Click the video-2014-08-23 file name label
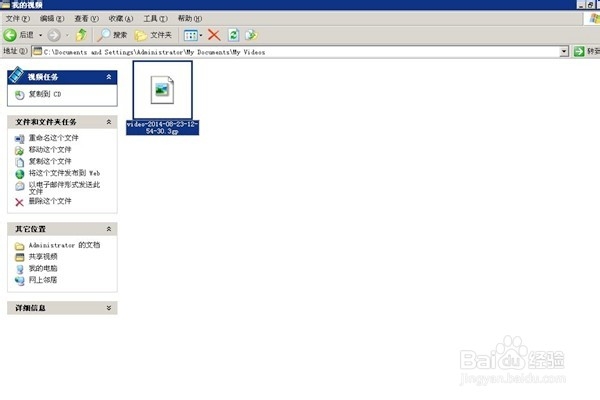 point(162,127)
